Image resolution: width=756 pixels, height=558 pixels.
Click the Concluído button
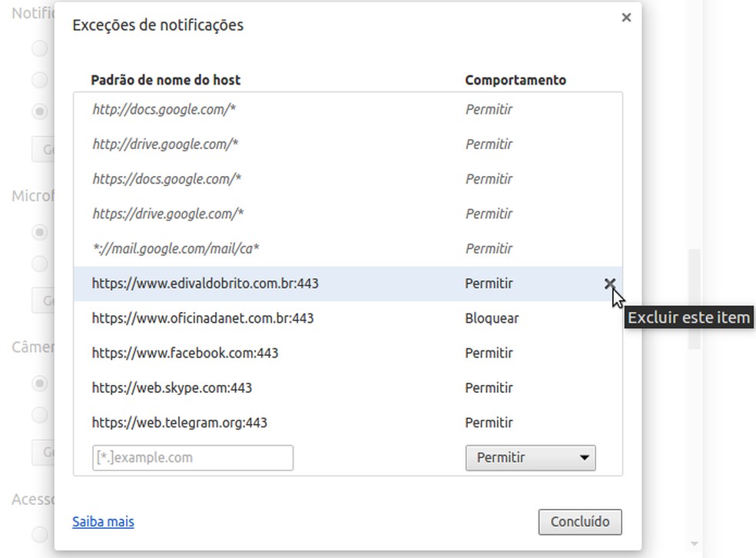[580, 522]
